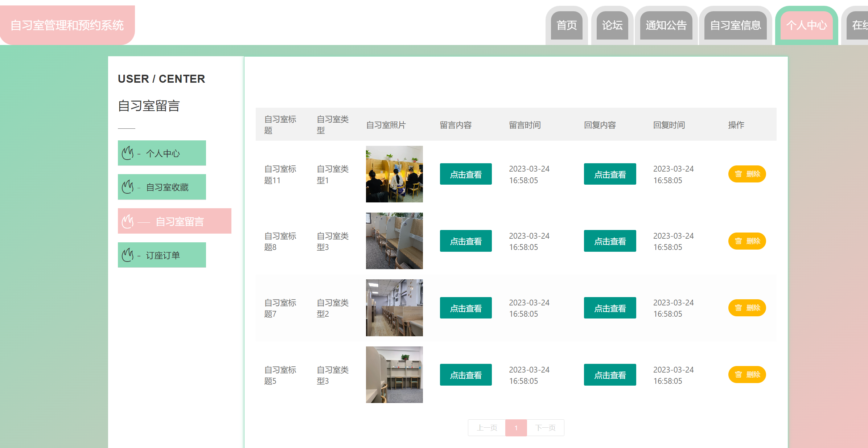View 留言内容 for 自习室标题11
Image resolution: width=868 pixels, height=448 pixels.
[466, 174]
